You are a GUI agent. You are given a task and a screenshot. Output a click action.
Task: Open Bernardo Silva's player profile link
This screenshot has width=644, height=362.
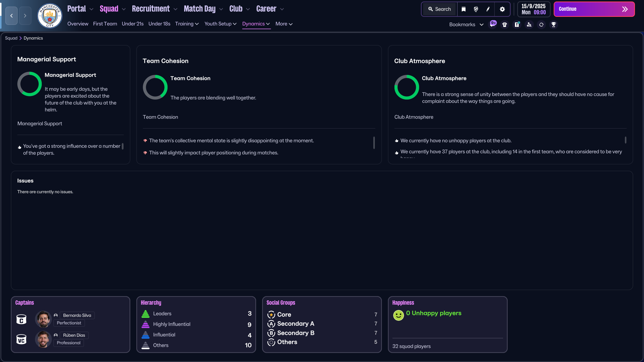click(x=77, y=315)
